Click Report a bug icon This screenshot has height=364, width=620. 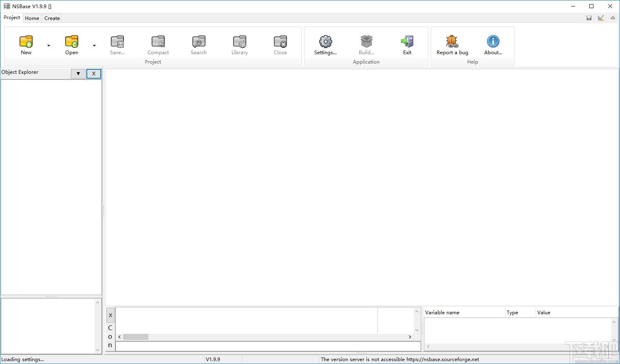coord(452,45)
